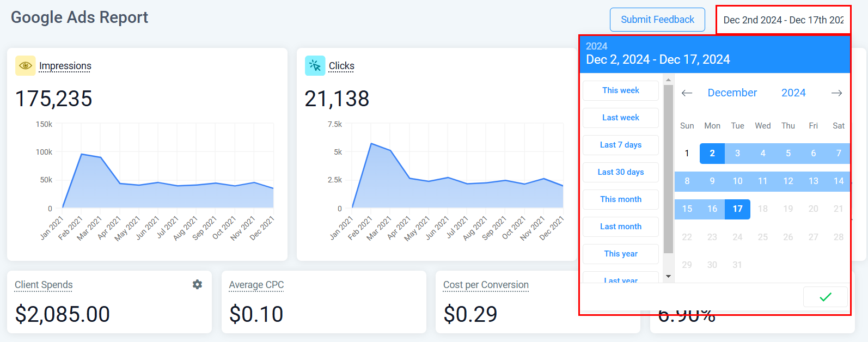Go to next month with right arrow

(836, 93)
